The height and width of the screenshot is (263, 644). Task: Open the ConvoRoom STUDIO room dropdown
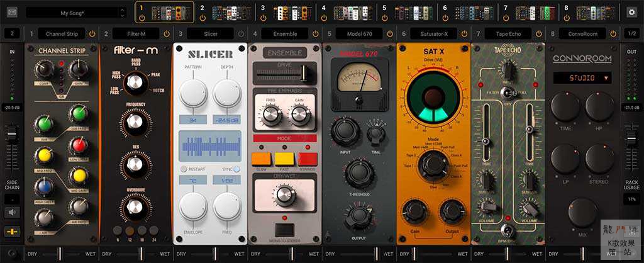coord(582,77)
